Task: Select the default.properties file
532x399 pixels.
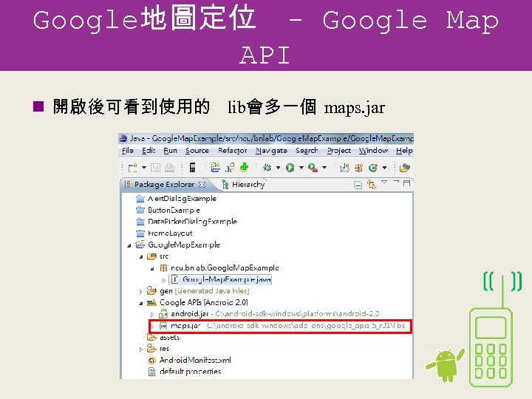Action: tap(185, 372)
